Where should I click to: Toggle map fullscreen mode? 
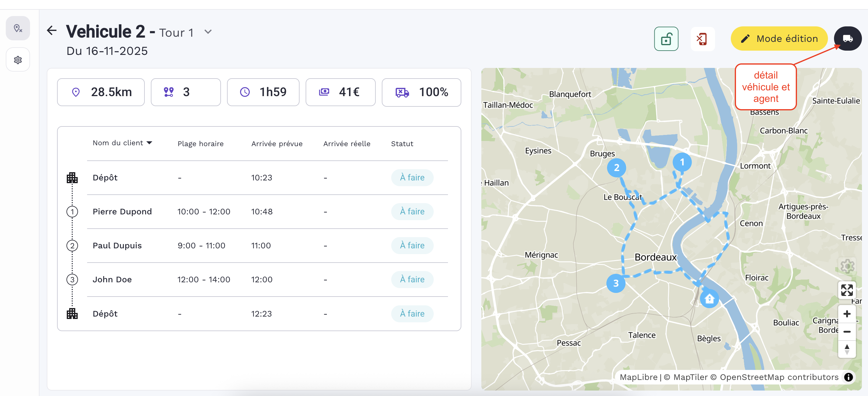point(846,290)
